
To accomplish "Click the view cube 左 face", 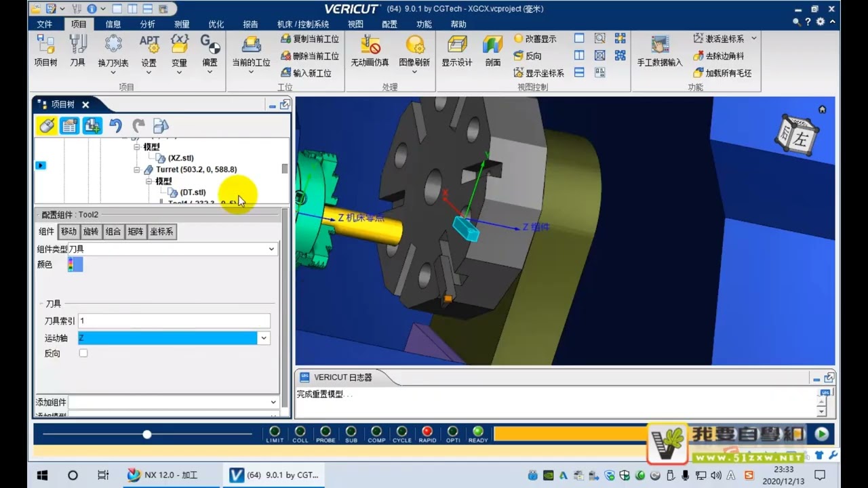I will coord(802,140).
